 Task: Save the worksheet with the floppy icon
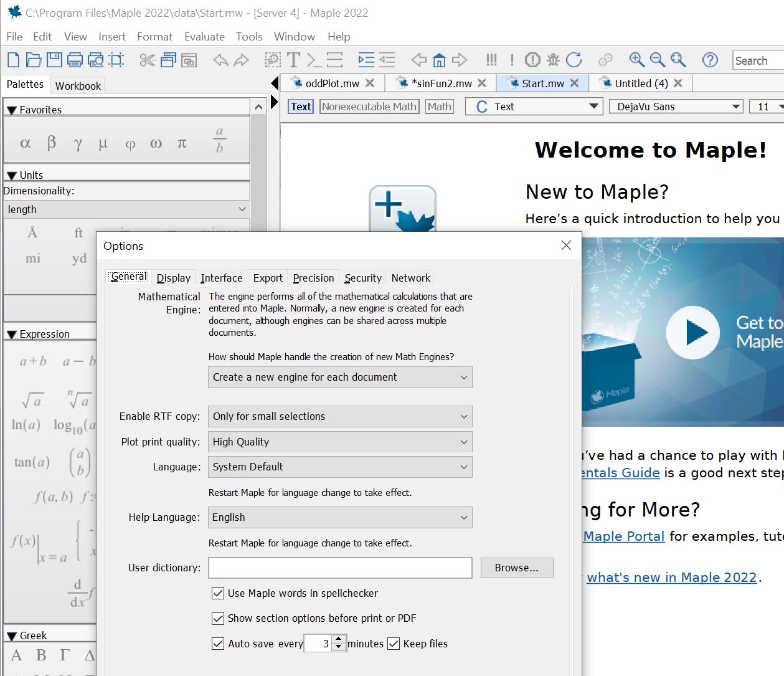54,60
